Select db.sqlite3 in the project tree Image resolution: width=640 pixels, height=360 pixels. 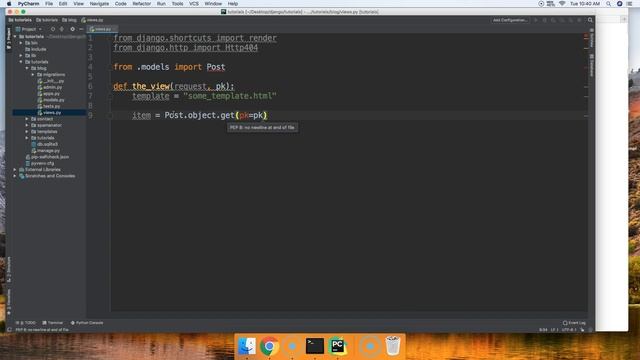pyautogui.click(x=47, y=144)
